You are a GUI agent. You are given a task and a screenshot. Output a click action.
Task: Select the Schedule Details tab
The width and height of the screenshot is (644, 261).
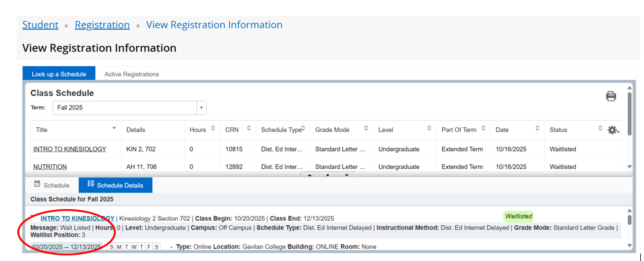coord(115,186)
